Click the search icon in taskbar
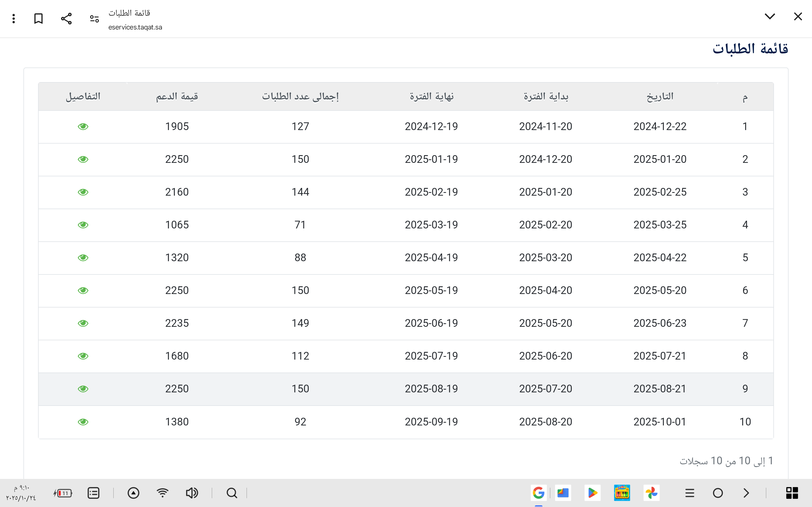Viewport: 812px width, 507px height. point(231,493)
